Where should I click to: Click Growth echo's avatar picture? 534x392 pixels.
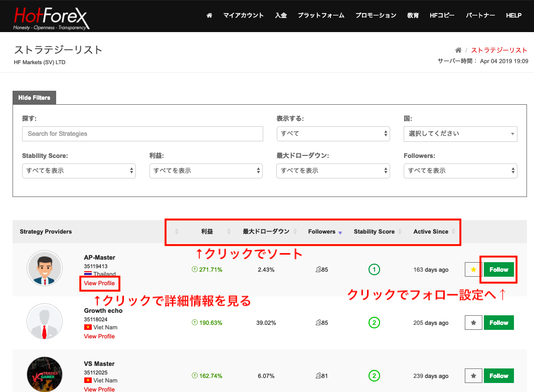point(45,321)
